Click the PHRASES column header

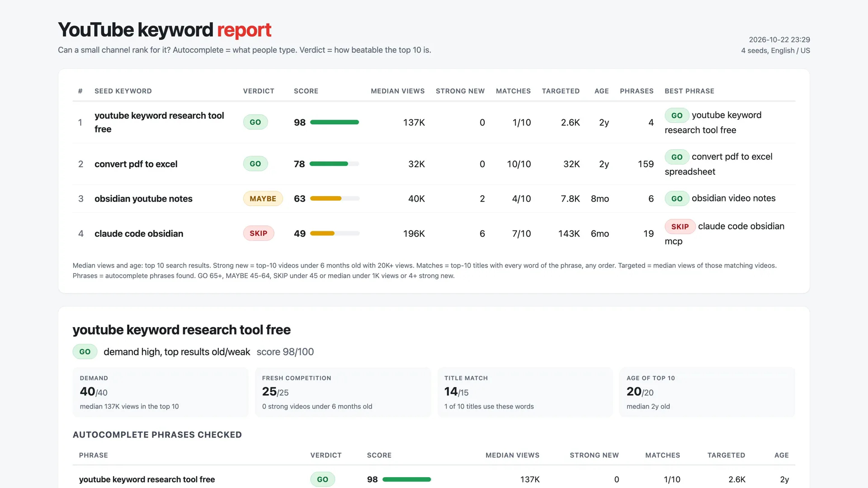point(637,91)
